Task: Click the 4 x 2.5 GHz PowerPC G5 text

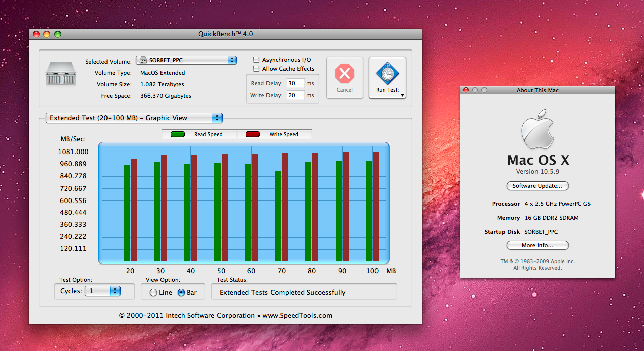Action: pos(558,204)
